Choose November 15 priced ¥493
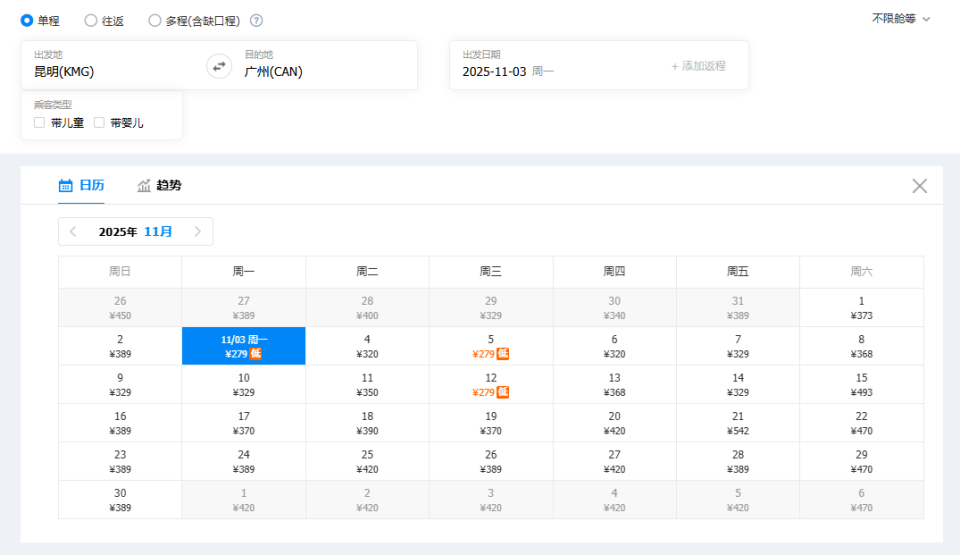The height and width of the screenshot is (555, 960). 861,385
